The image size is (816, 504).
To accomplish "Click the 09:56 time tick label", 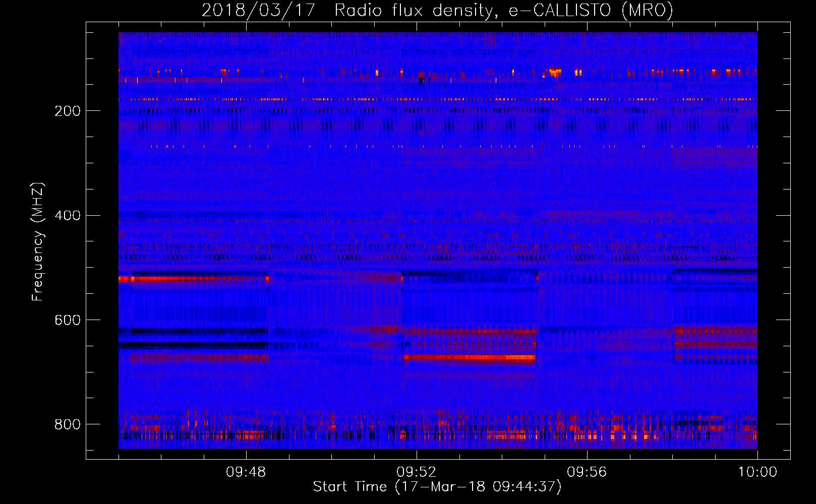I will [x=587, y=472].
